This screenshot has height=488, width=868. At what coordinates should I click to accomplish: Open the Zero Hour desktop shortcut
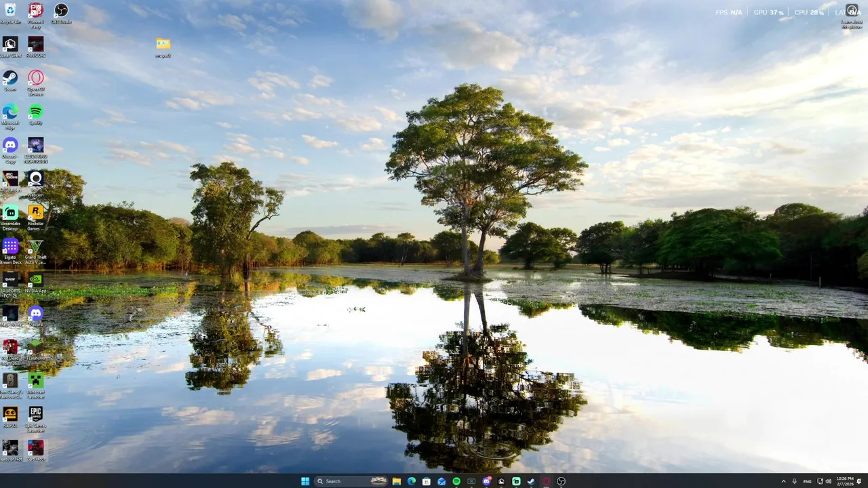point(36,451)
